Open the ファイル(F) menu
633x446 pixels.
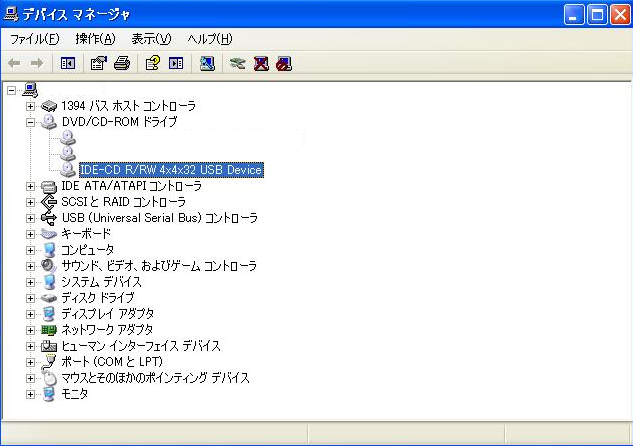35,39
